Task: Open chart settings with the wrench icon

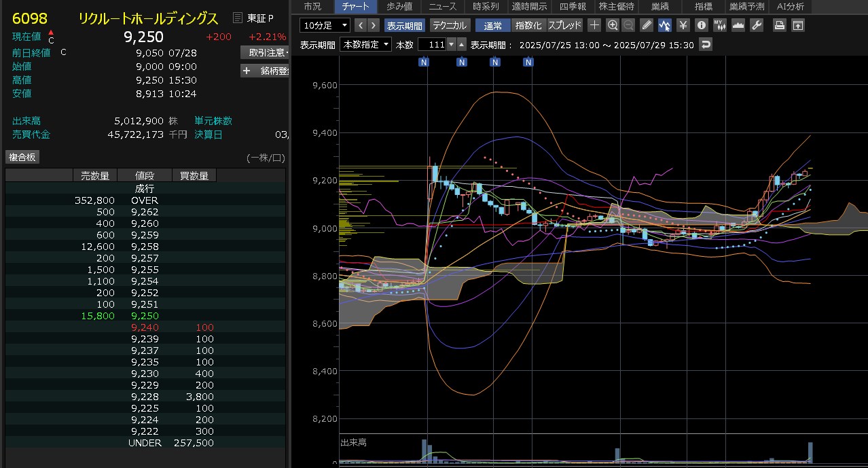Action: 756,25
